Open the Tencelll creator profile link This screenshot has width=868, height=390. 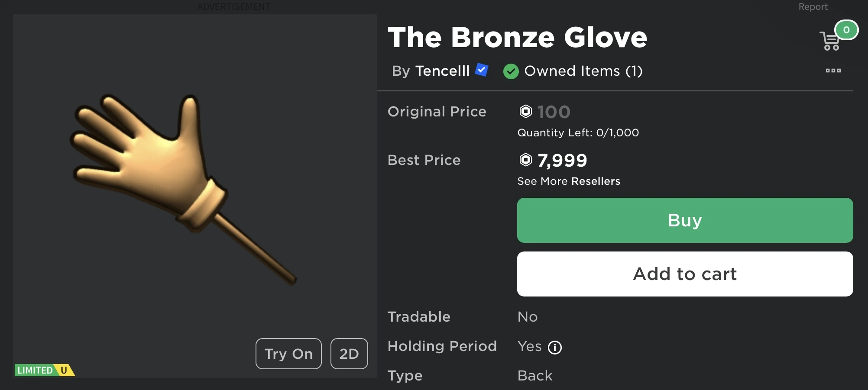[443, 71]
